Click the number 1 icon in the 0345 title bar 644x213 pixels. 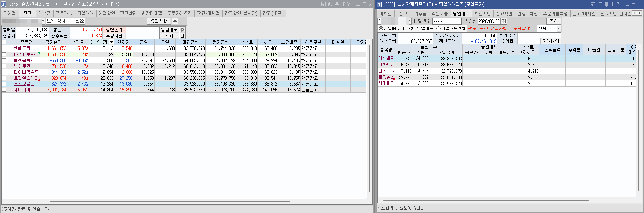pos(3,4)
